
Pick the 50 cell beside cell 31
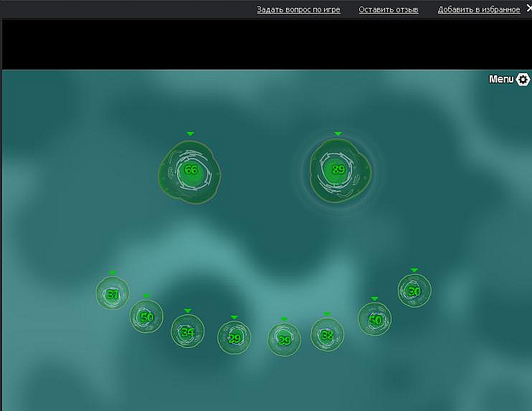coord(146,316)
